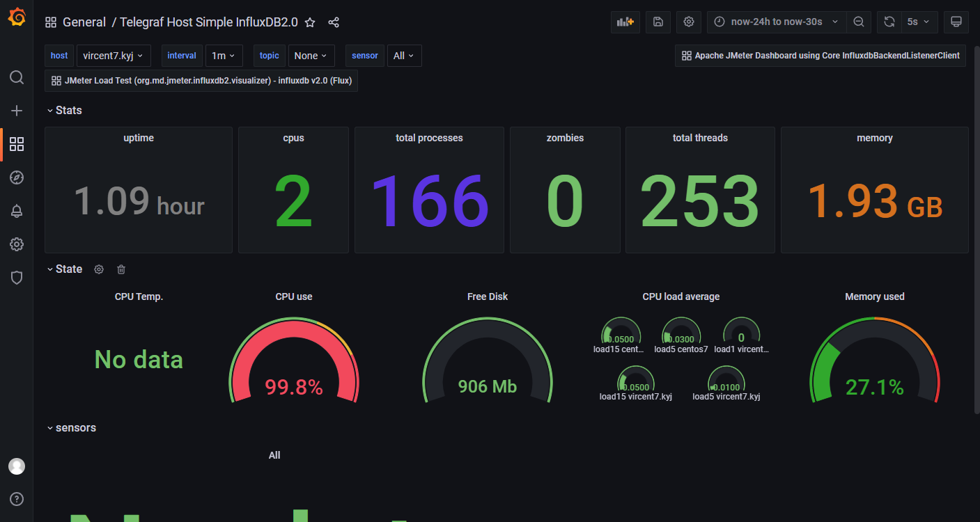Image resolution: width=980 pixels, height=522 pixels.
Task: Open JMeter Load Test influxdb v2.0 link
Action: pos(201,81)
